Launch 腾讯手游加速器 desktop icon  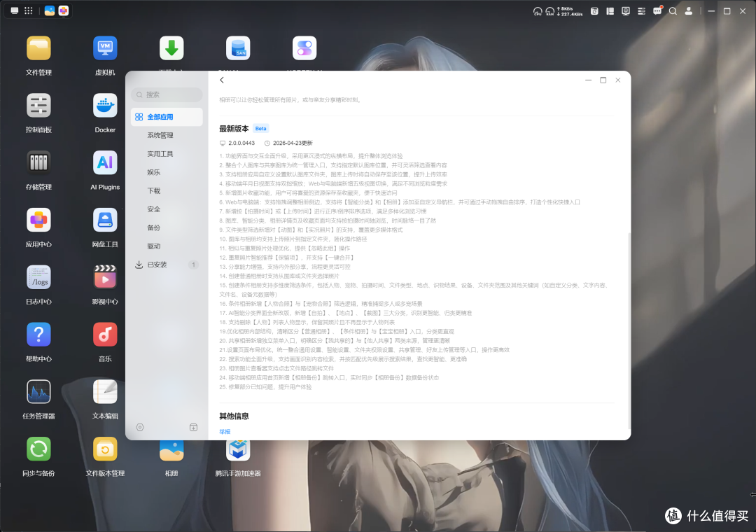238,451
